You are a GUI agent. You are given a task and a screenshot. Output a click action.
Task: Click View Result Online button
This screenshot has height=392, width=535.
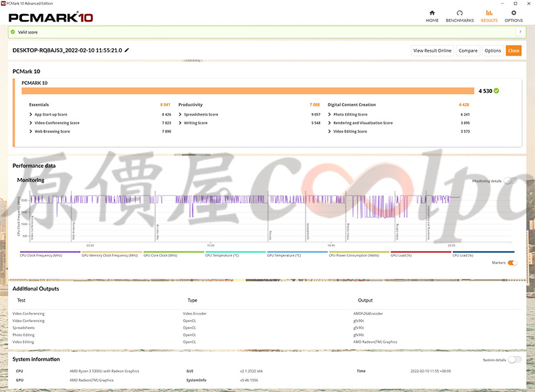pyautogui.click(x=432, y=50)
